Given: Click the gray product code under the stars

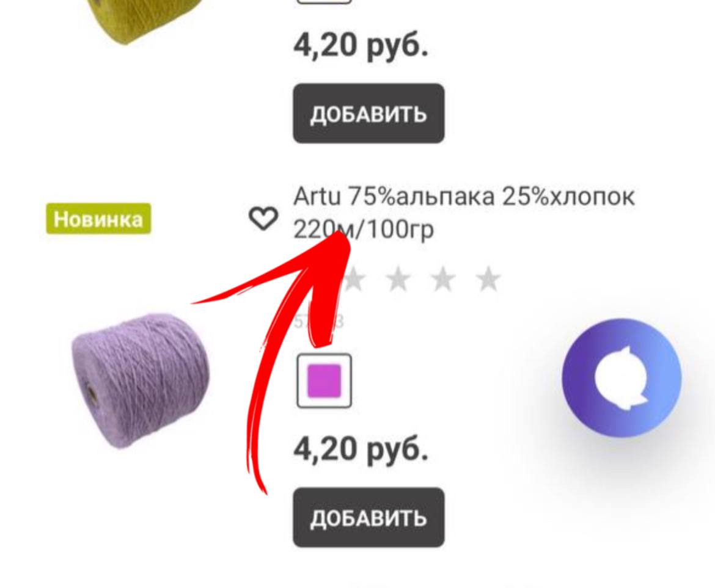Looking at the screenshot, I should tap(319, 322).
